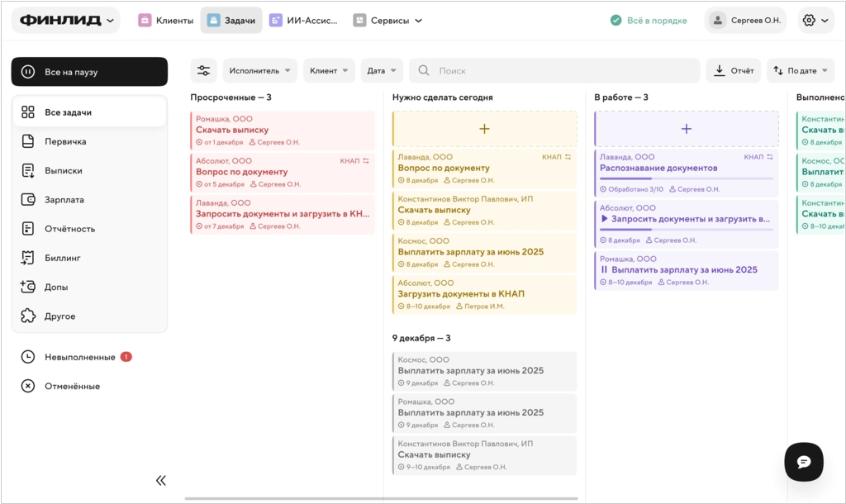Click progress bar on Распознавание документов
This screenshot has height=504, width=846.
(x=686, y=178)
